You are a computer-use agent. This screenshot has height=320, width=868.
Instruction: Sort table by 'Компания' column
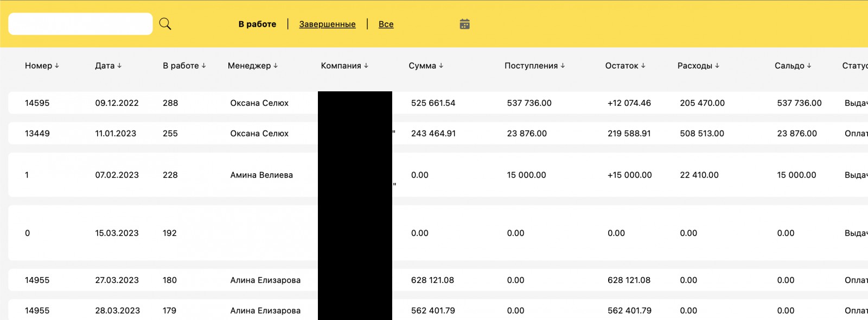pyautogui.click(x=344, y=66)
